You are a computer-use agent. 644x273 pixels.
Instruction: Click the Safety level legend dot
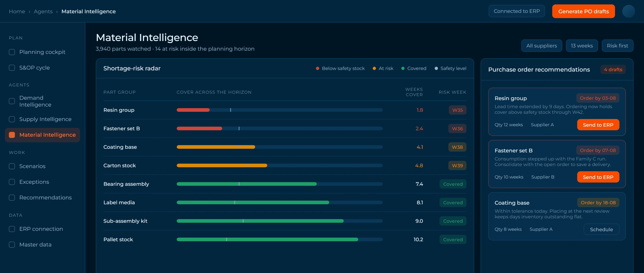(436, 68)
